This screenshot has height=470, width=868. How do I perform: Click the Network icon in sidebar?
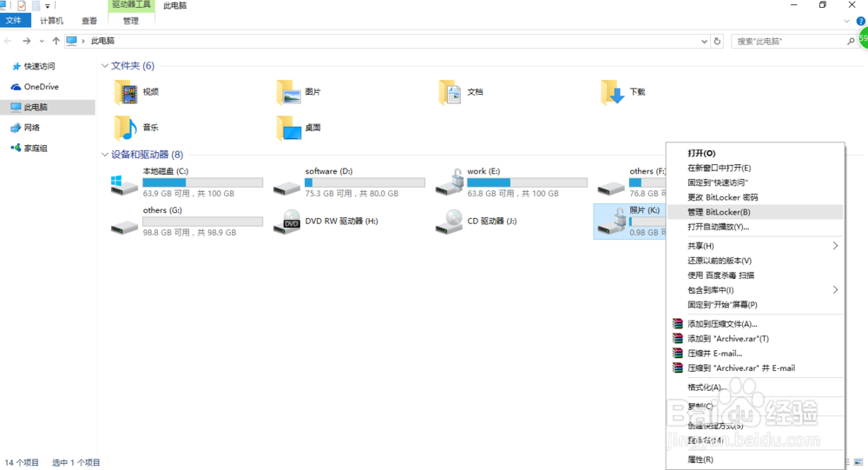click(x=16, y=128)
